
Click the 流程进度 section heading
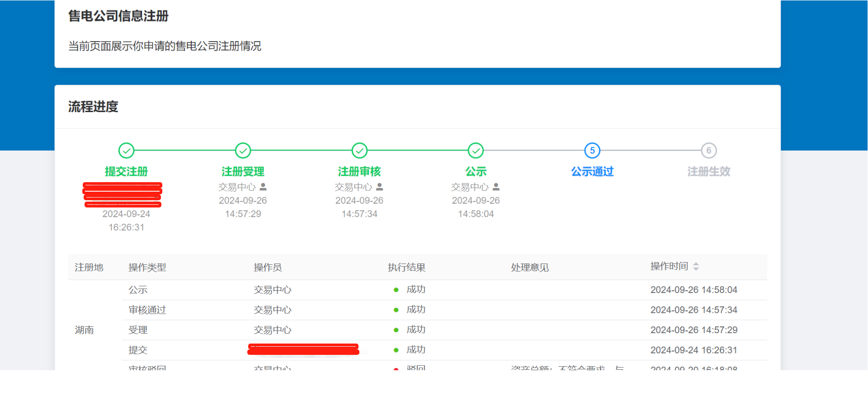[x=93, y=107]
